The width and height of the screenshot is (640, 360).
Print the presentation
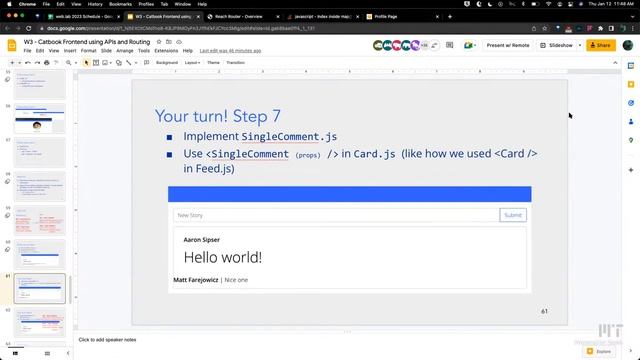tap(47, 63)
